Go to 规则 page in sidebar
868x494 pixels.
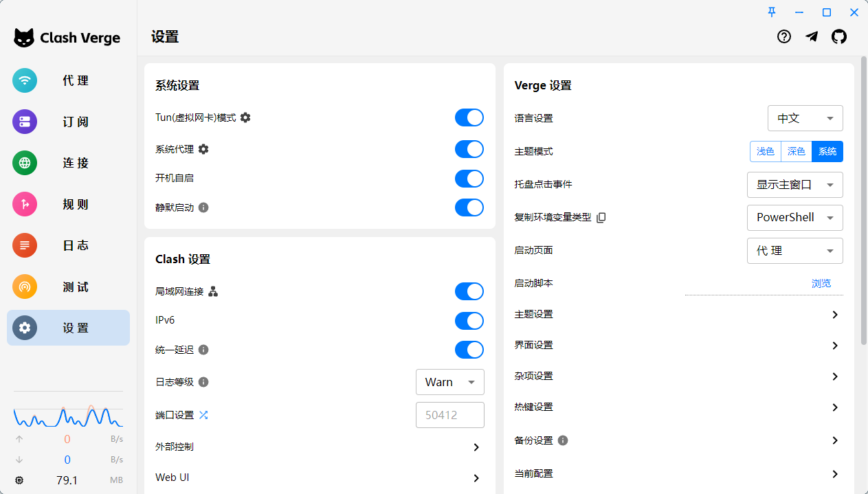point(68,204)
